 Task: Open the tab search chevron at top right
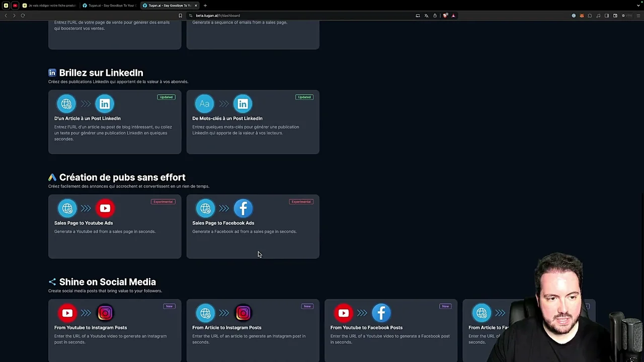[638, 6]
